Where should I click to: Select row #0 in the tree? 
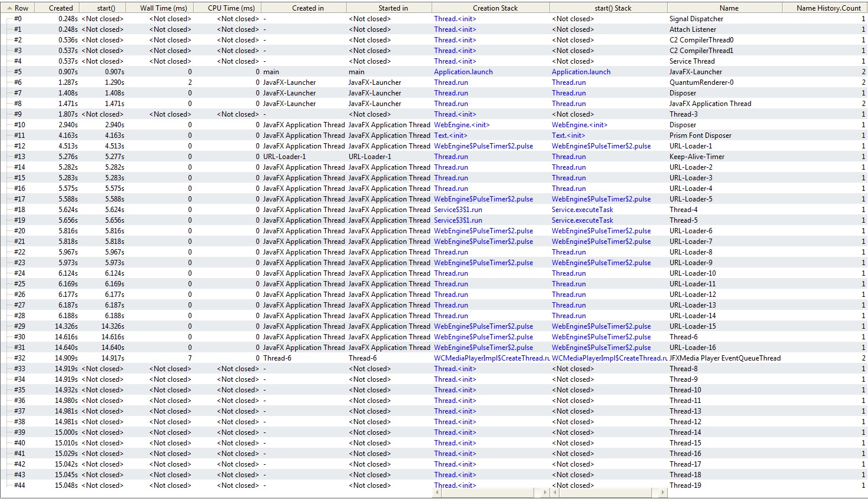pos(18,19)
